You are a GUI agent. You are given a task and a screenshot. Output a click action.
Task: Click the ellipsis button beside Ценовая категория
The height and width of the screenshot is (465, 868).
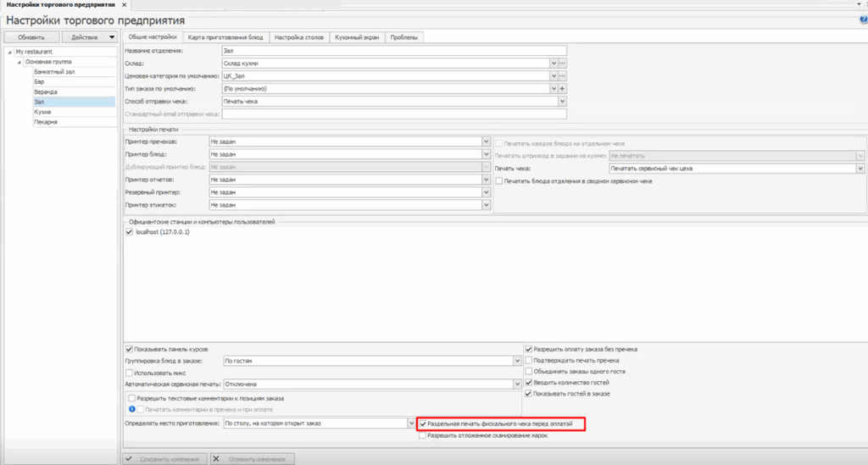tap(562, 76)
